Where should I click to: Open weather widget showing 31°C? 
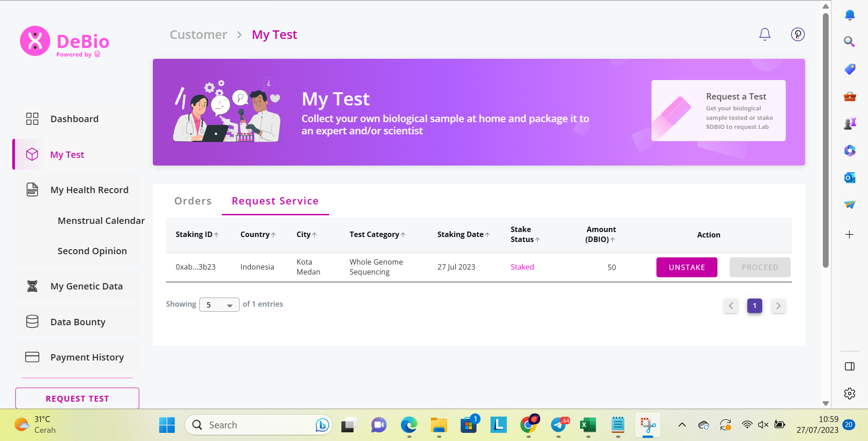[x=35, y=425]
